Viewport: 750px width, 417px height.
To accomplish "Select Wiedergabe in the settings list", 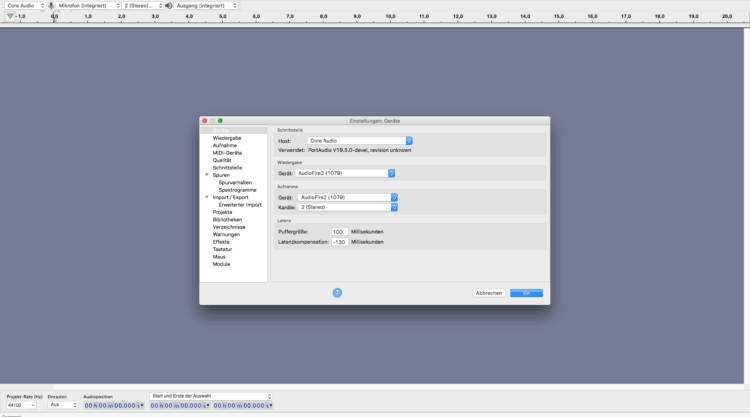I will click(x=227, y=138).
